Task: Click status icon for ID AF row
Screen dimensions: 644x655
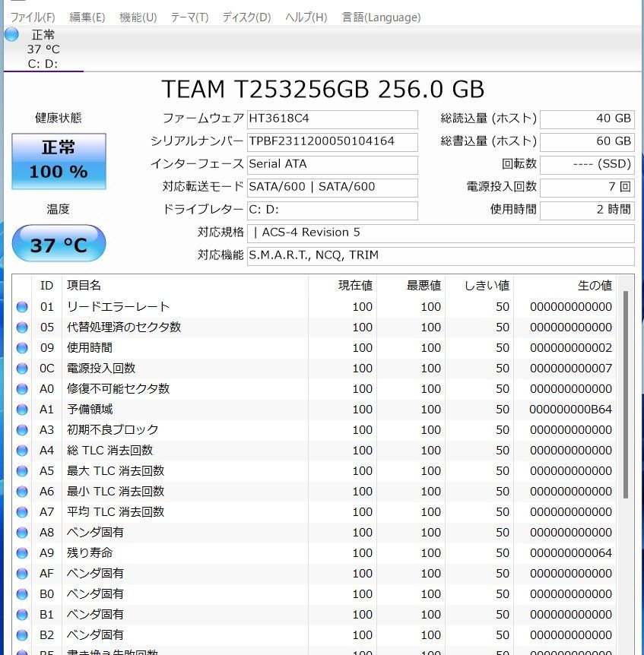Action: click(22, 574)
